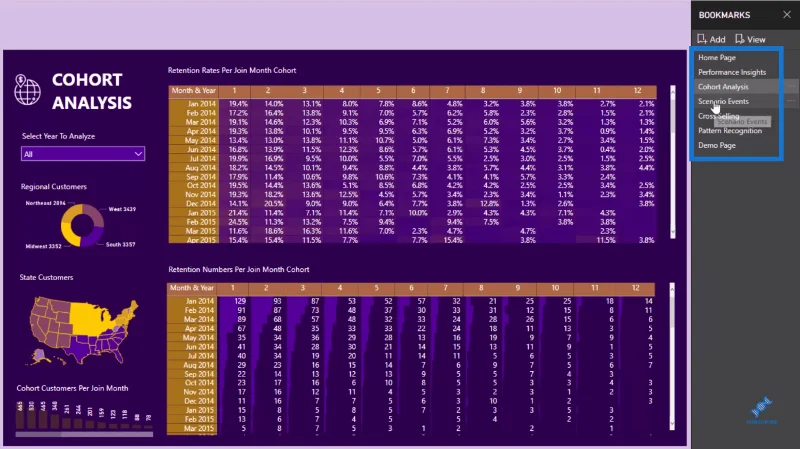Screen dimensions: 800x449
Task: Click the globe logo beside Cohort Analysis
Action: pyautogui.click(x=28, y=90)
